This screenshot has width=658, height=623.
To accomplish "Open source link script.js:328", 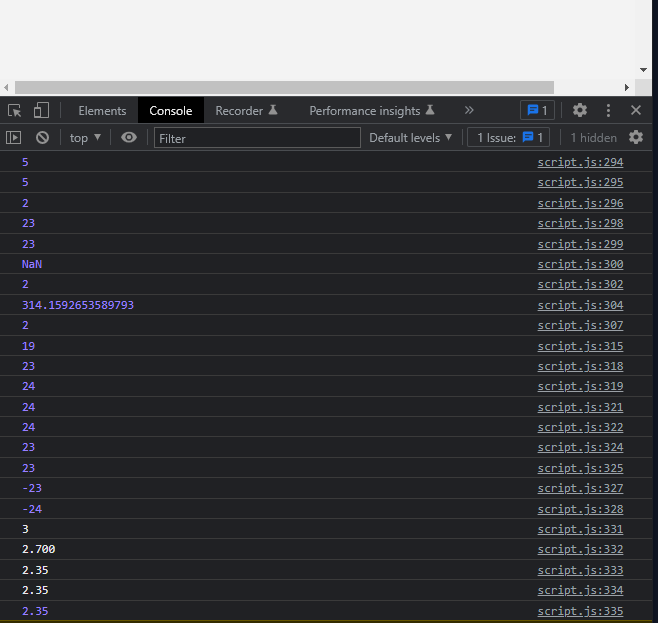I will pyautogui.click(x=580, y=509).
